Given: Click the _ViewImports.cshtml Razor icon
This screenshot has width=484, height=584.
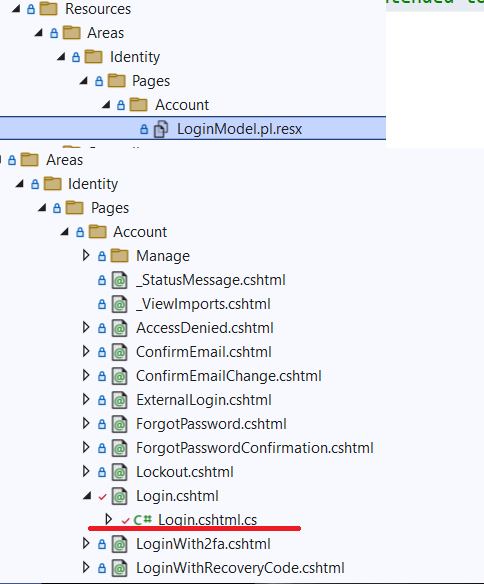Looking at the screenshot, I should (120, 304).
